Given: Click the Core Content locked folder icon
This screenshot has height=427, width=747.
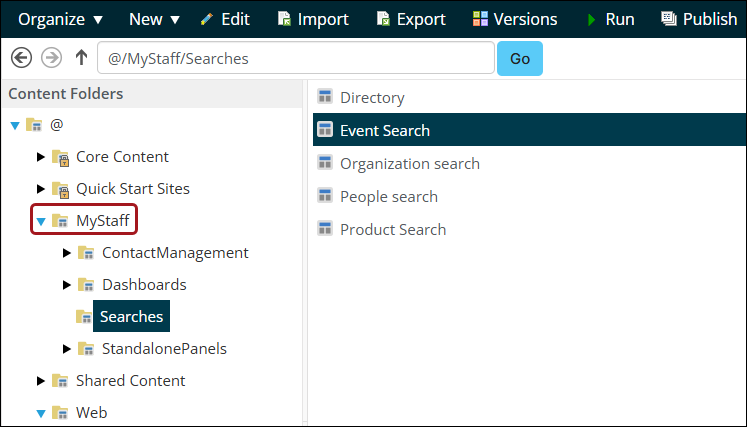Looking at the screenshot, I should pyautogui.click(x=60, y=157).
